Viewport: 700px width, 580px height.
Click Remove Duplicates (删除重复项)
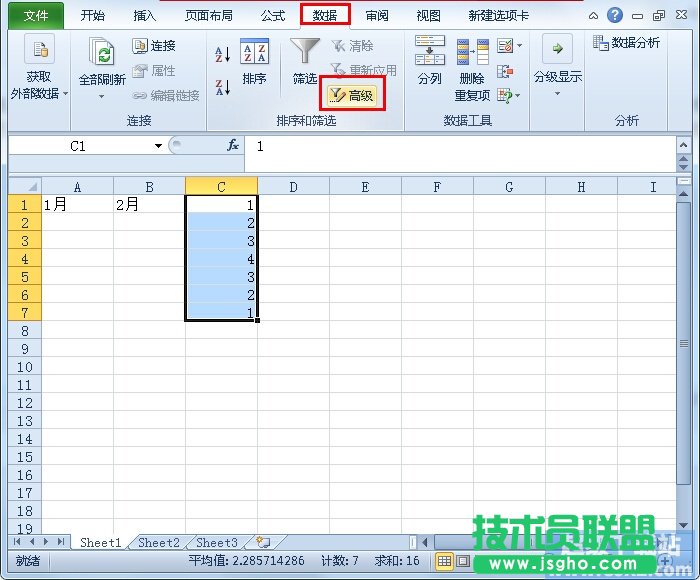472,70
